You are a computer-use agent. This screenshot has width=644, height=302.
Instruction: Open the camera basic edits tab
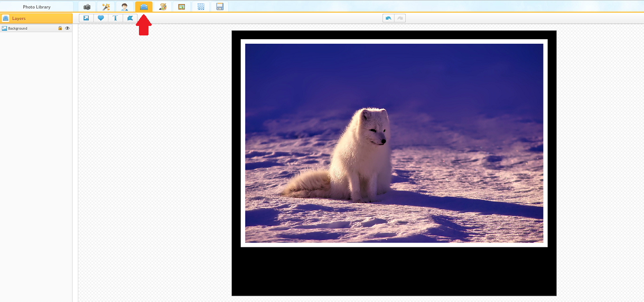87,7
